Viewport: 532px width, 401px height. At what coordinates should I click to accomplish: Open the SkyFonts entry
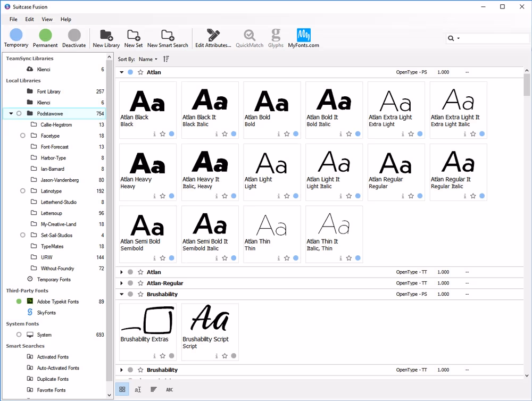(x=46, y=313)
